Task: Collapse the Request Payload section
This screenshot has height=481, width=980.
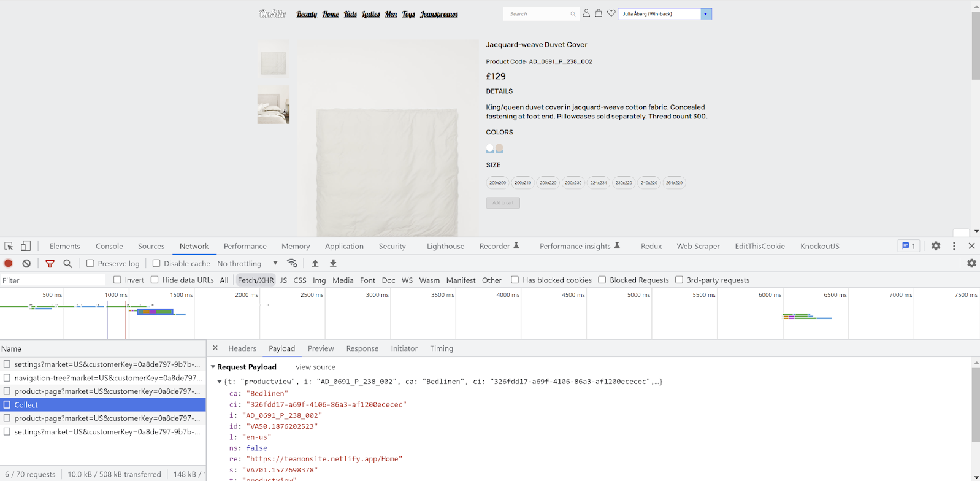Action: pyautogui.click(x=213, y=367)
